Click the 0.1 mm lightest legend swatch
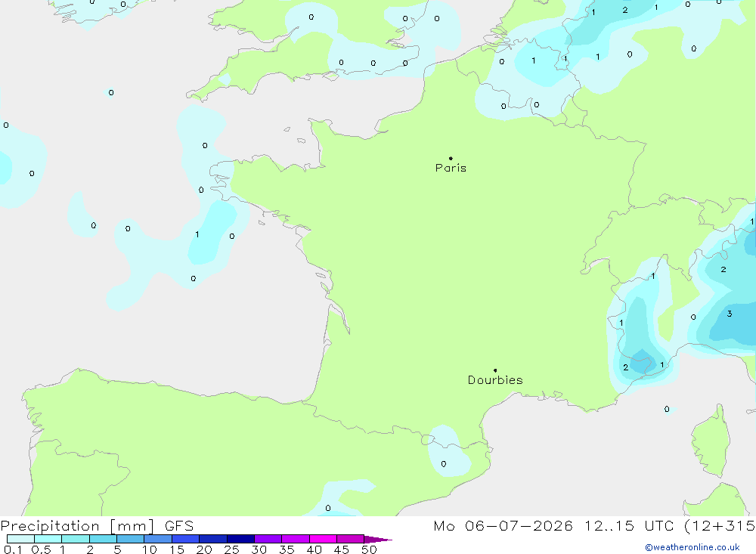756x554 pixels. [20, 539]
